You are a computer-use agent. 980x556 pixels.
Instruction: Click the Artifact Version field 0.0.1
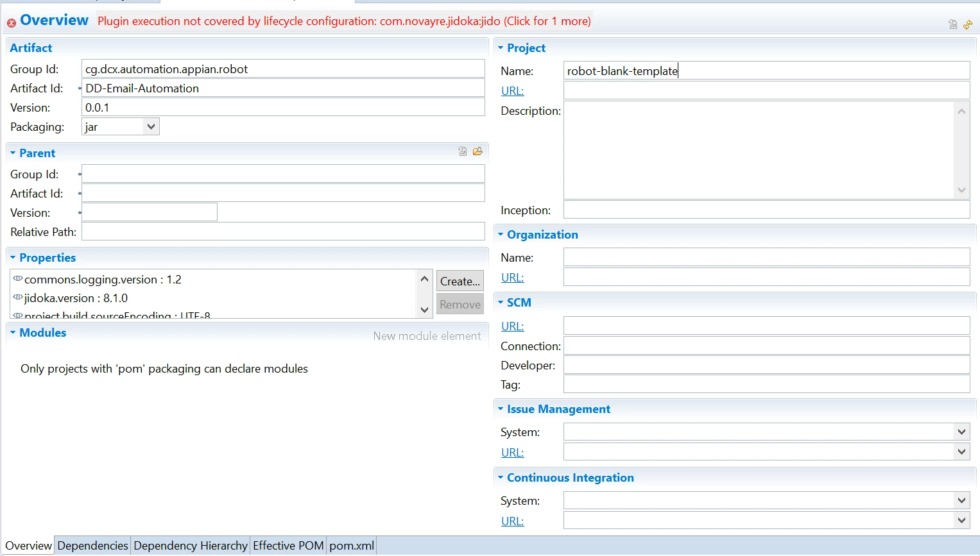[x=283, y=107]
